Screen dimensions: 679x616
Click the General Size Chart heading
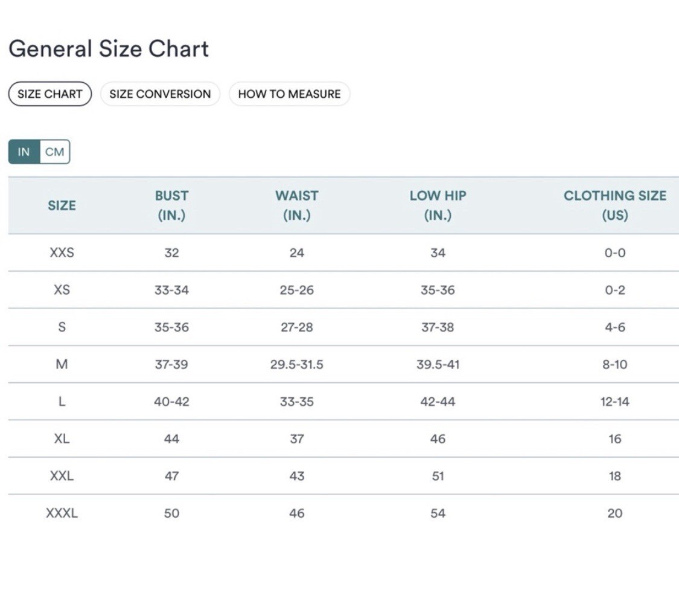coord(109,49)
